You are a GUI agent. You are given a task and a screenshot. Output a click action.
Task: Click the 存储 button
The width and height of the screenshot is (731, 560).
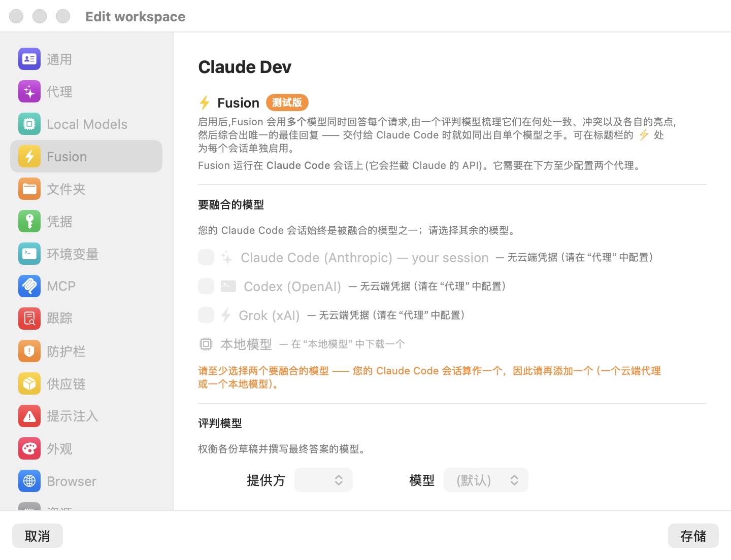tap(693, 536)
